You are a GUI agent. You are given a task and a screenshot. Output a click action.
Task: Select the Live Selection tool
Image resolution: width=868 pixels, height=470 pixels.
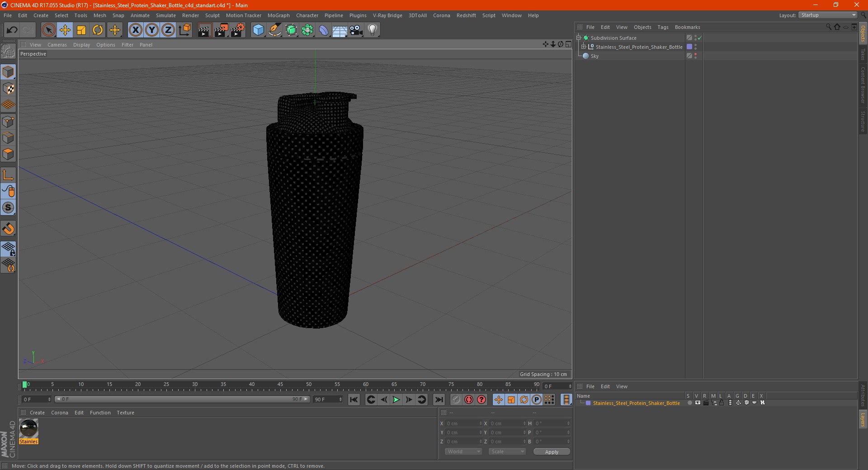coord(48,30)
